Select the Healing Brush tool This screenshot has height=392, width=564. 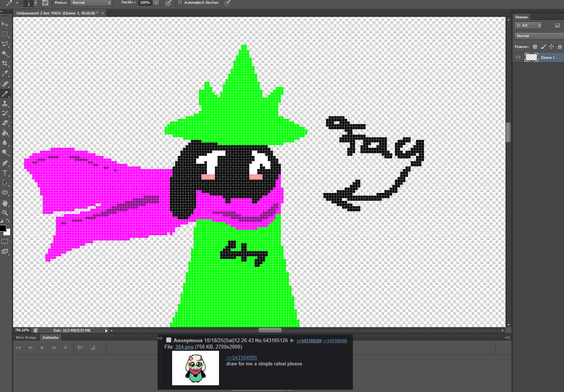click(x=5, y=84)
